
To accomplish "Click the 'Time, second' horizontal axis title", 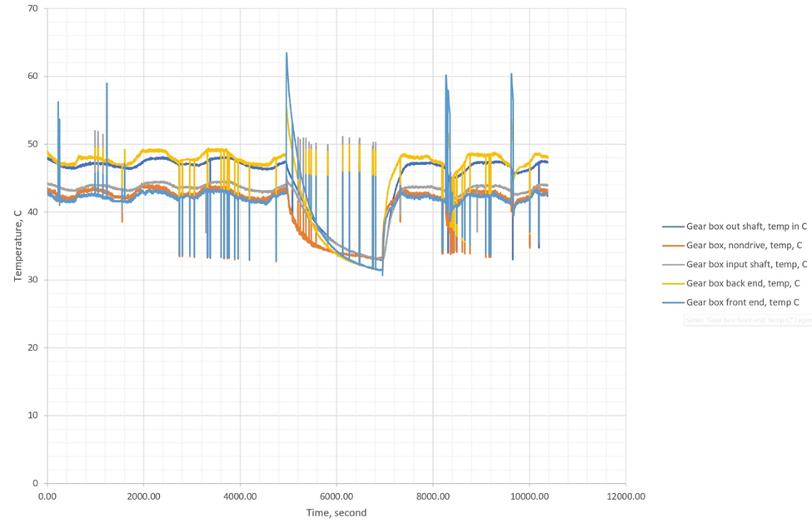I will click(x=336, y=513).
